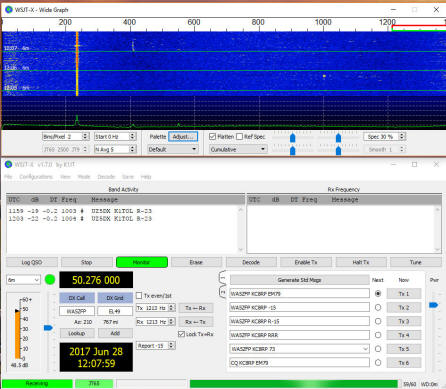Select Next radio for CQ KC8RP EM79
Image resolution: width=446 pixels, height=389 pixels.
[x=378, y=363]
